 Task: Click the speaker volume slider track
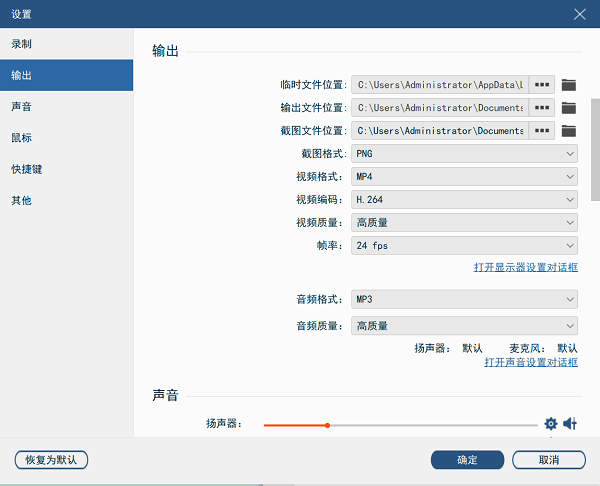(x=430, y=425)
